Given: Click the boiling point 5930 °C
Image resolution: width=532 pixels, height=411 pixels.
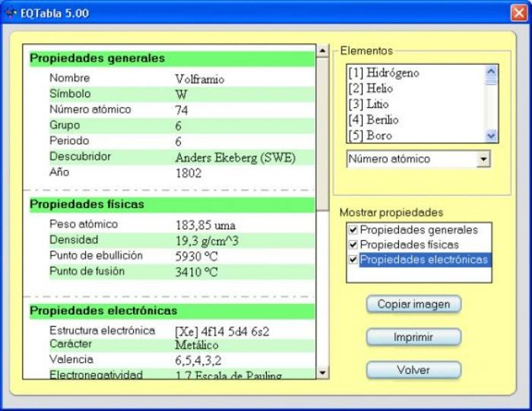Looking at the screenshot, I should 197,257.
